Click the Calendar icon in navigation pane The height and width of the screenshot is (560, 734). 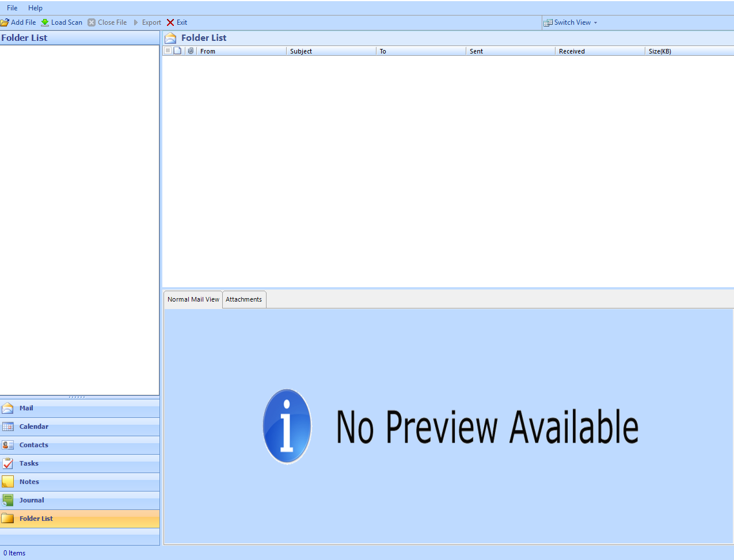pos(7,426)
